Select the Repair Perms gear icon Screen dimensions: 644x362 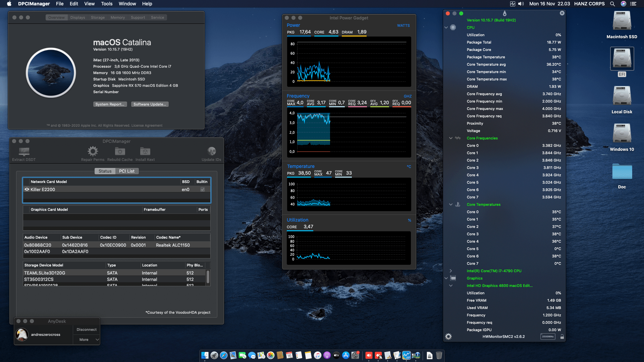pyautogui.click(x=93, y=152)
